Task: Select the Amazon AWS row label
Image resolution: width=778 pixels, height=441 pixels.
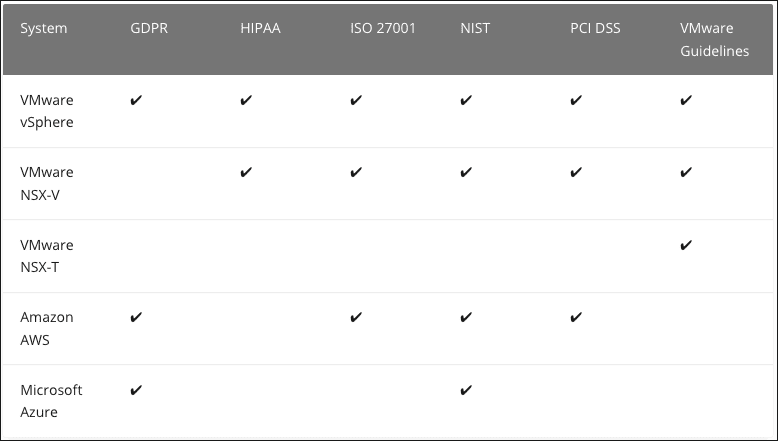Action: pyautogui.click(x=46, y=328)
